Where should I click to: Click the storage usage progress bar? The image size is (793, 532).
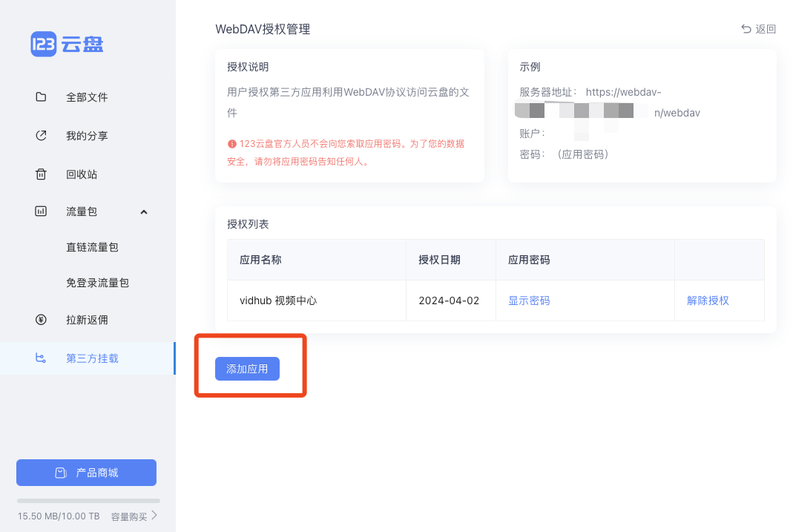pos(88,501)
